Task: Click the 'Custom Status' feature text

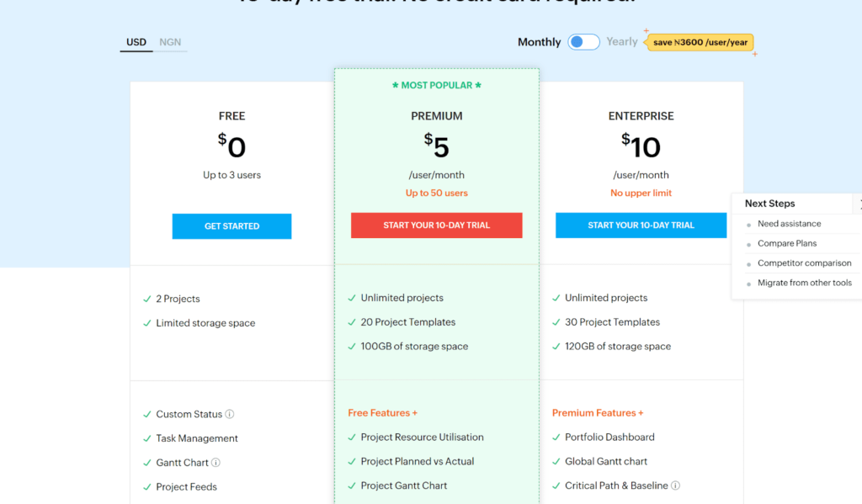Action: click(189, 414)
